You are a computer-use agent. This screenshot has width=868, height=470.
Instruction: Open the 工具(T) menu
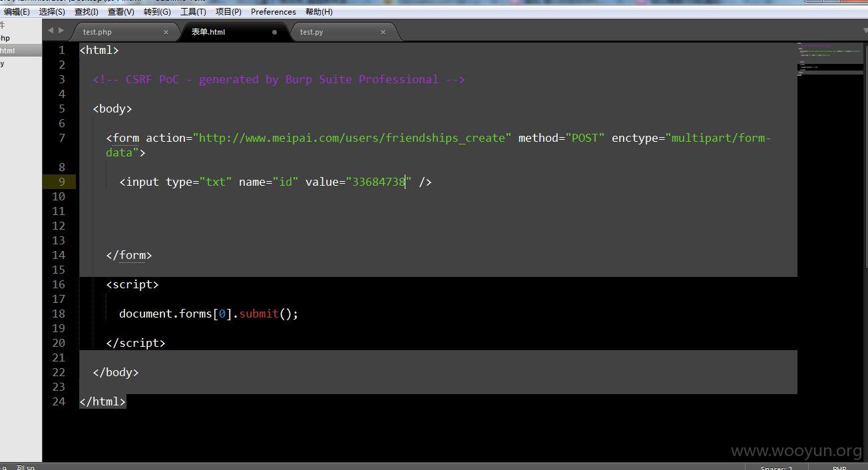pyautogui.click(x=193, y=12)
